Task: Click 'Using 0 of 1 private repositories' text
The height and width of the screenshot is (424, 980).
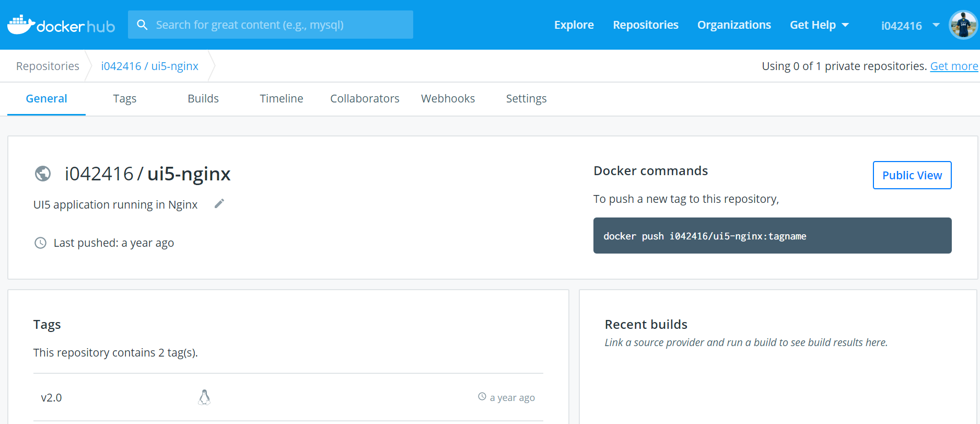Action: click(x=844, y=66)
